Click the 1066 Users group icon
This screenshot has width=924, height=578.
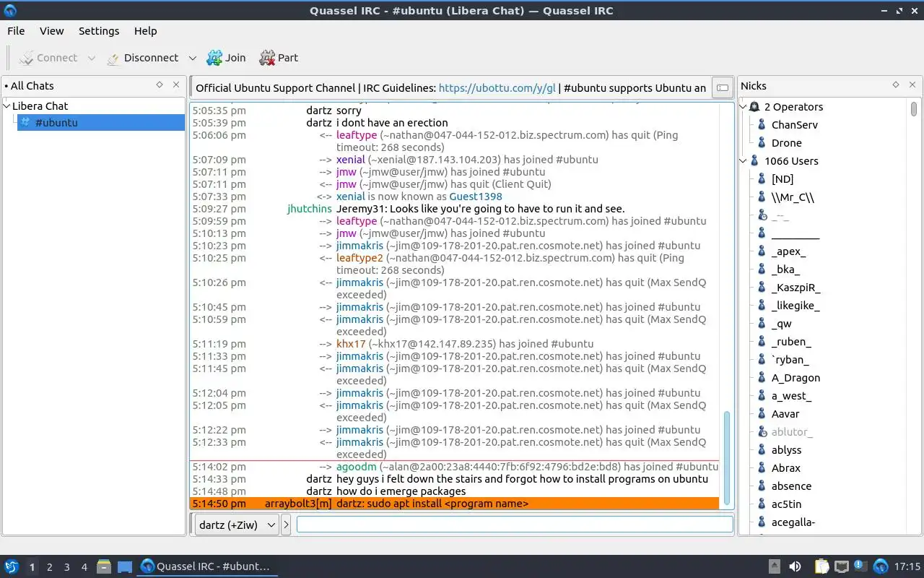click(x=754, y=161)
